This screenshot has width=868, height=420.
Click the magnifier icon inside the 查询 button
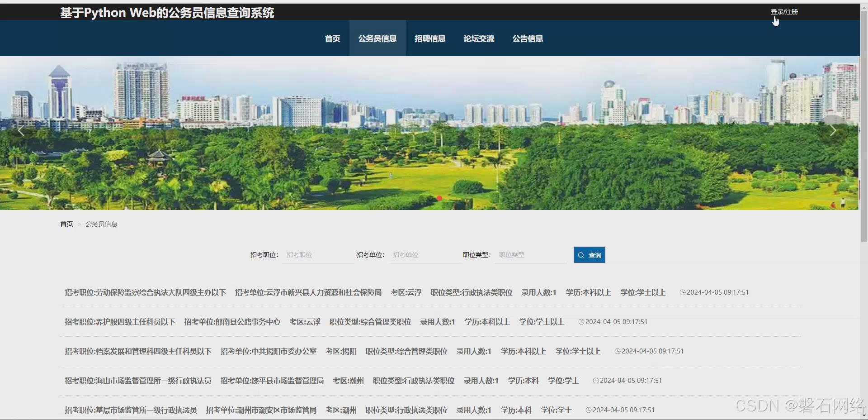click(x=581, y=255)
